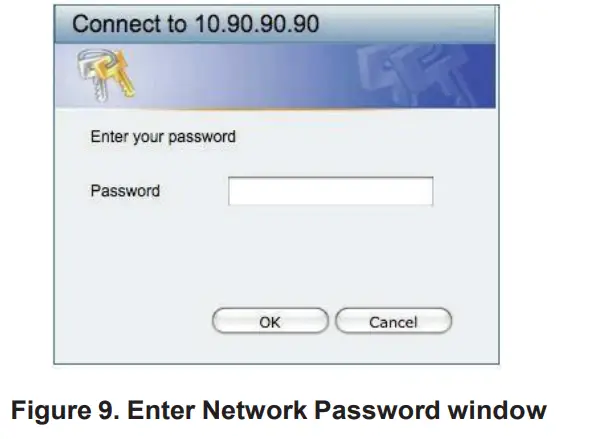Dismiss the dialog using Cancel
The width and height of the screenshot is (601, 439).
(x=394, y=321)
